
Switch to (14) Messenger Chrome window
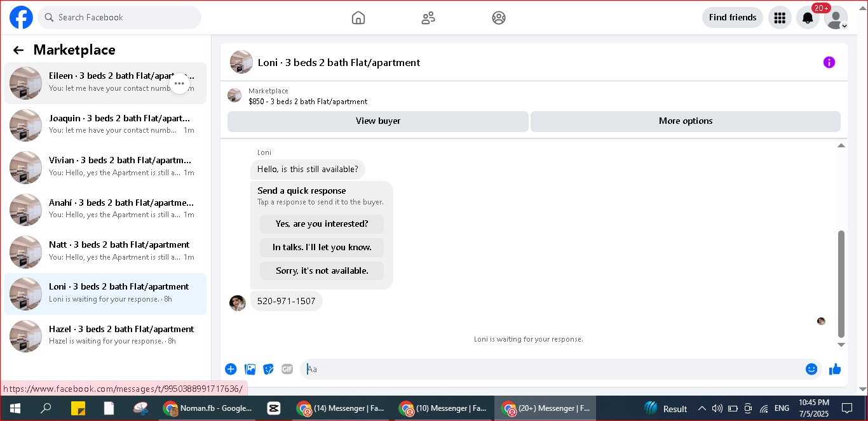point(341,408)
